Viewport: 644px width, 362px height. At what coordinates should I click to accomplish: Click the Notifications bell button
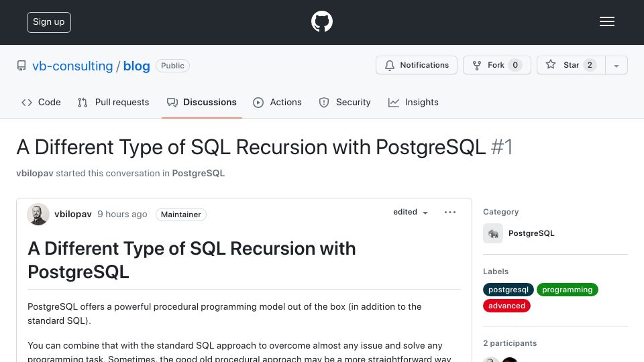pyautogui.click(x=416, y=65)
